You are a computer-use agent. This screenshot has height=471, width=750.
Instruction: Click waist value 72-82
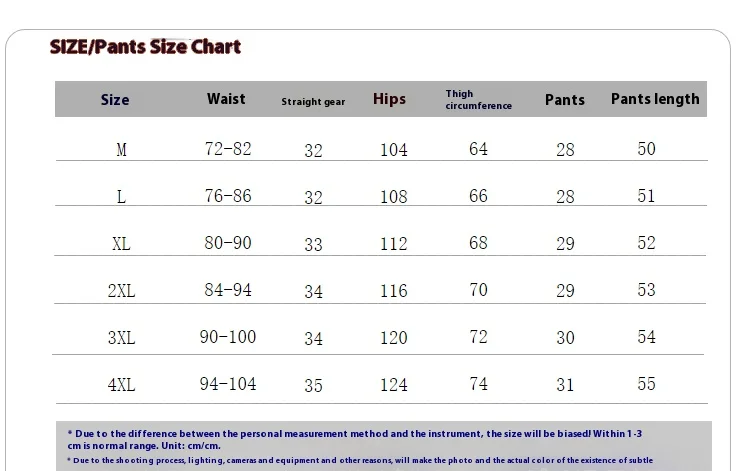[228, 149]
